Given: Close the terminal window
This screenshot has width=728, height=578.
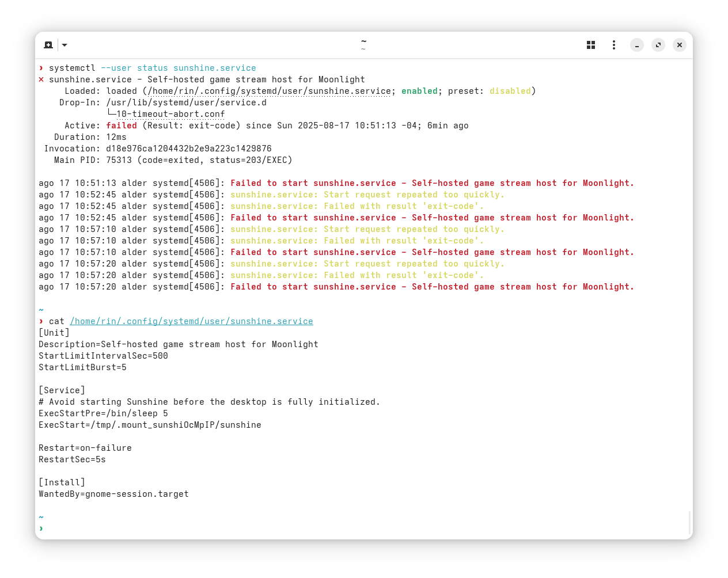Looking at the screenshot, I should click(680, 45).
